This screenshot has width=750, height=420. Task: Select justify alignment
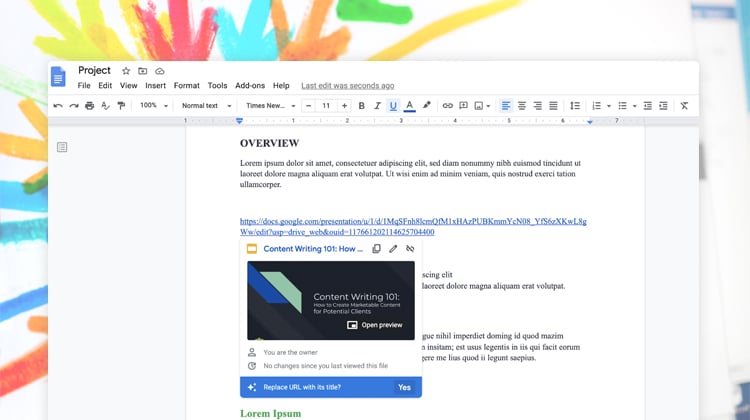(553, 106)
